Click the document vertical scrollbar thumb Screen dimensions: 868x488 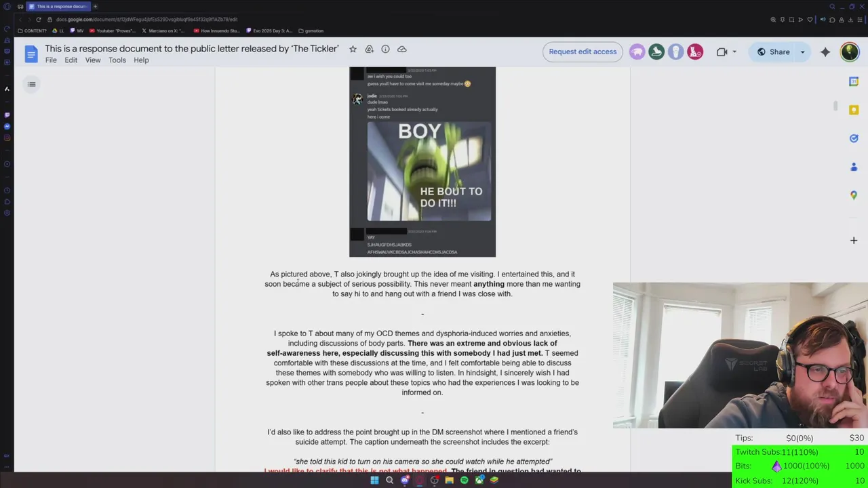pos(835,106)
